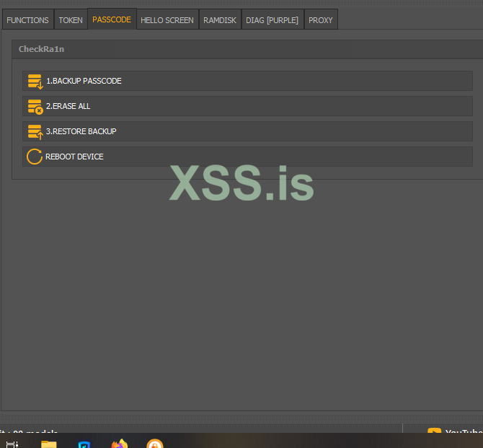Switch to the RAMDISK tab
This screenshot has width=483, height=448.
[x=220, y=19]
